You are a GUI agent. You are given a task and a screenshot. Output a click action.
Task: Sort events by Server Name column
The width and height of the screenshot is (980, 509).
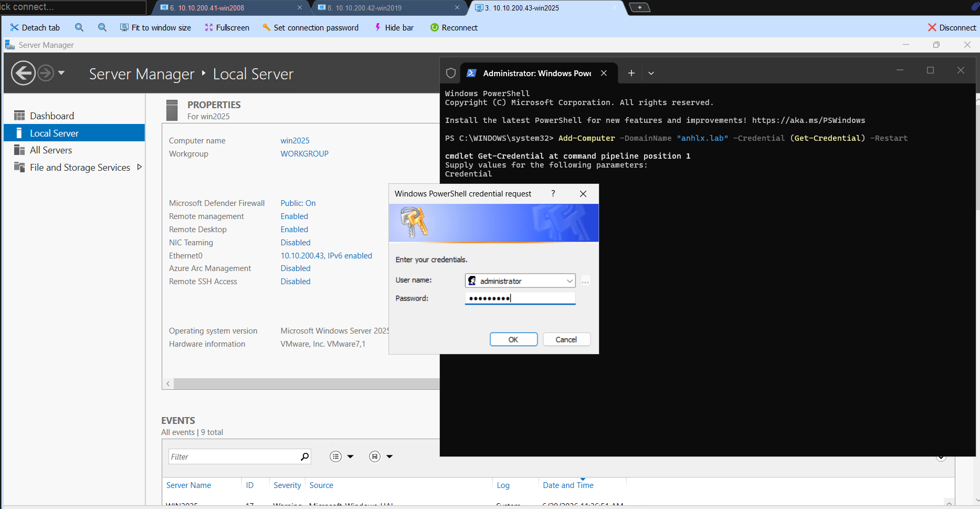(189, 485)
